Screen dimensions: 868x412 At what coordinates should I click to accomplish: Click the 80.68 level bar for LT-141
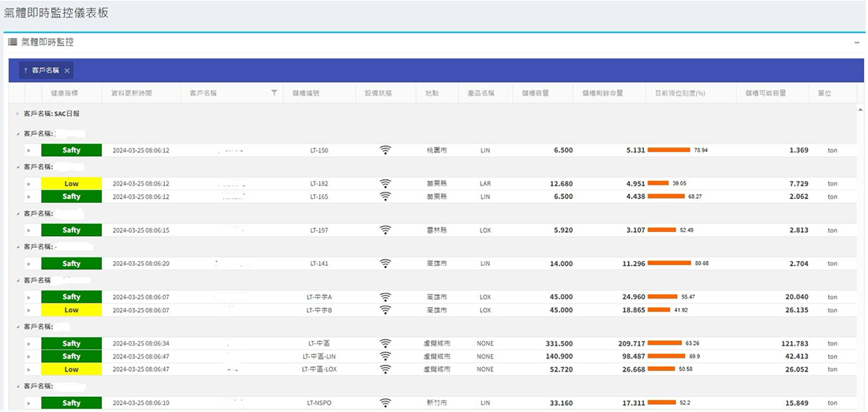coord(669,264)
